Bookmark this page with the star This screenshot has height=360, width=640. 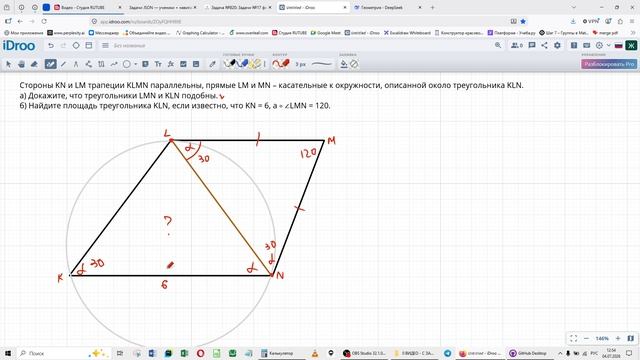(523, 21)
